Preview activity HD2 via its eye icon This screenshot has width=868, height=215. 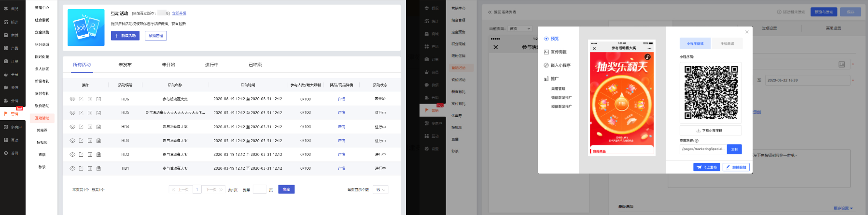tap(72, 155)
